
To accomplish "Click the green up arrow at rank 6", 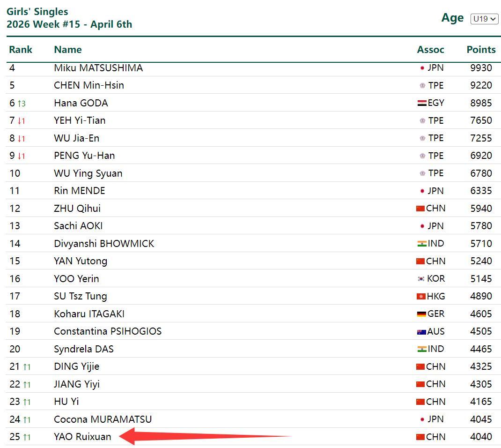I will [20, 104].
